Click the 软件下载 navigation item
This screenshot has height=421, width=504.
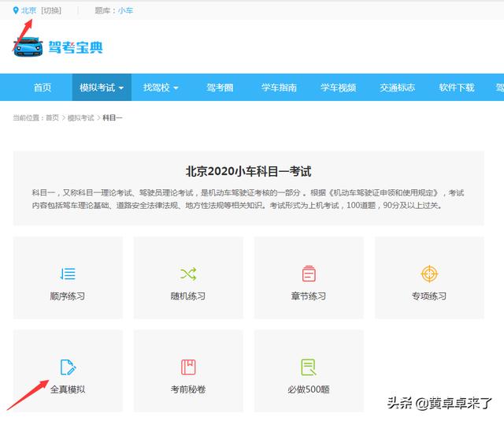(x=457, y=88)
